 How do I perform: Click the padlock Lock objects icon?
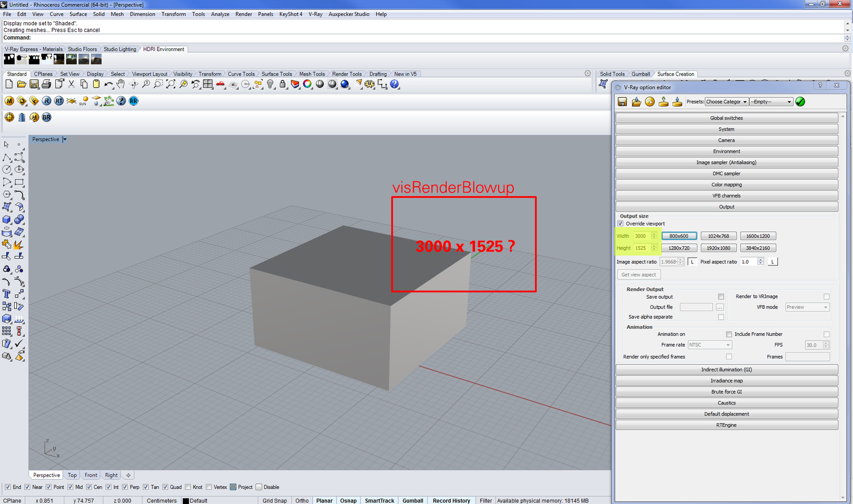coord(282,84)
